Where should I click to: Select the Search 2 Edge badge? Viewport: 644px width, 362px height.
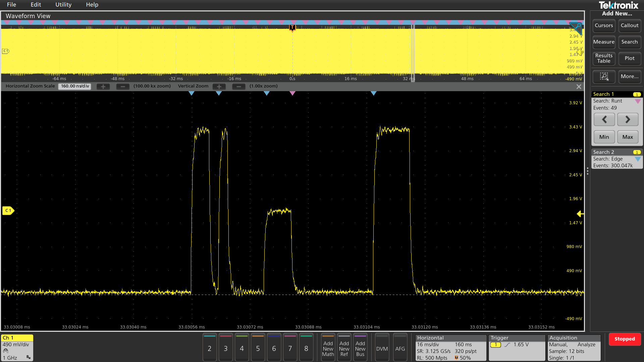pos(616,159)
